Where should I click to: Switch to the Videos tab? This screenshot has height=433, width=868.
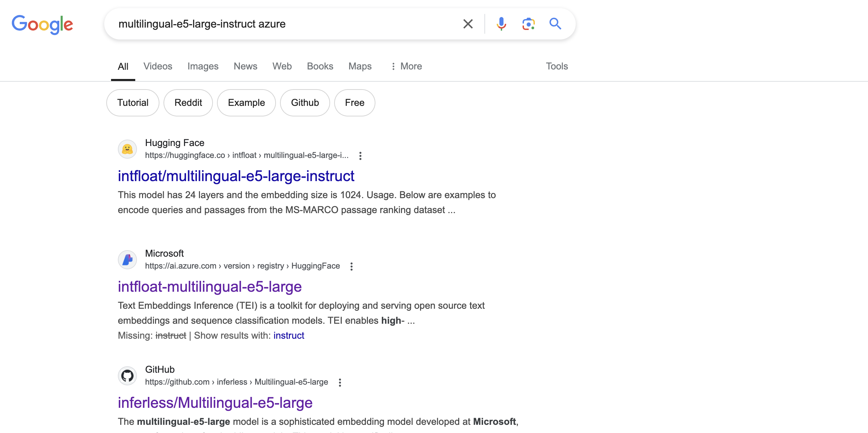pyautogui.click(x=158, y=66)
